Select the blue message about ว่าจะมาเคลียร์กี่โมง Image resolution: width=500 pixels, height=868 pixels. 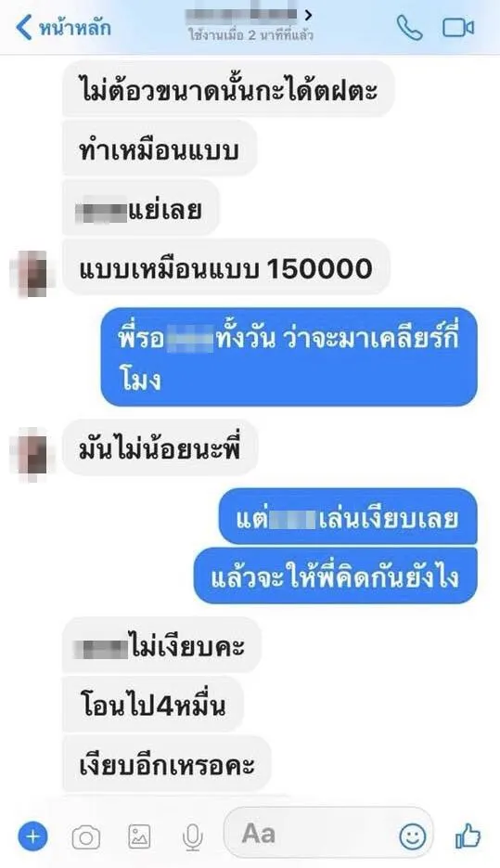click(x=288, y=357)
